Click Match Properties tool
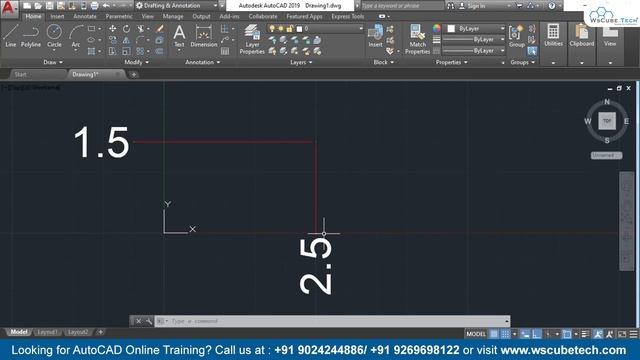Image resolution: width=640 pixels, height=360 pixels. point(417,39)
